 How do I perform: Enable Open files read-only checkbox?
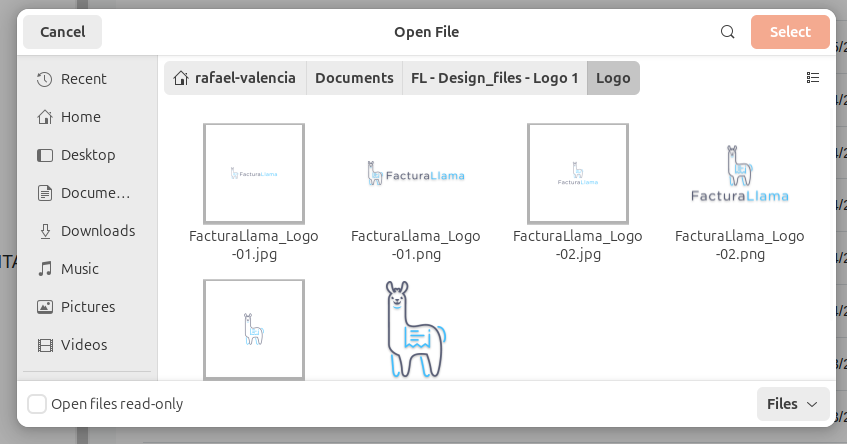click(x=37, y=404)
